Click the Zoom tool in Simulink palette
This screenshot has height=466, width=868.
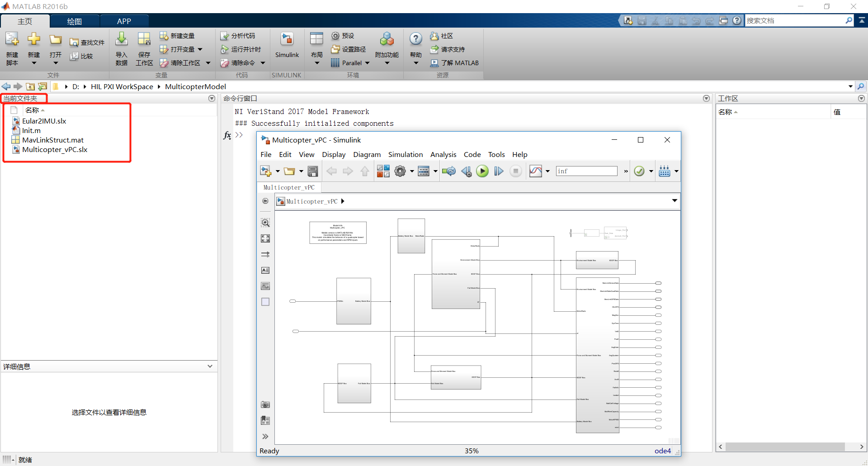(x=265, y=223)
